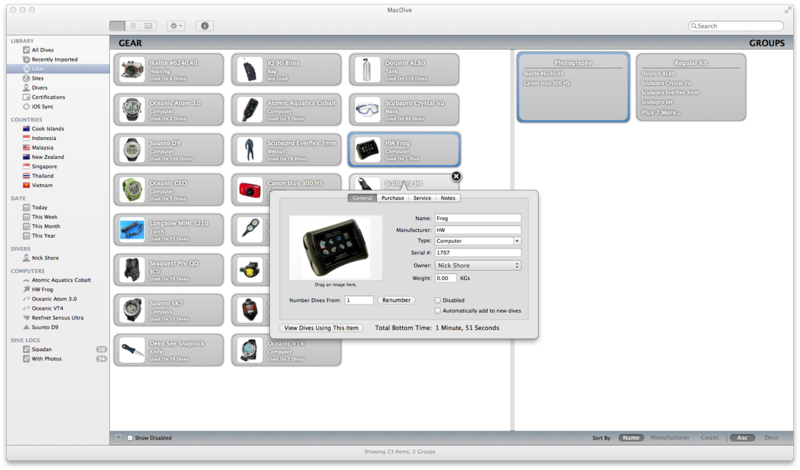
Task: Switch to the Service tab
Action: pyautogui.click(x=422, y=198)
